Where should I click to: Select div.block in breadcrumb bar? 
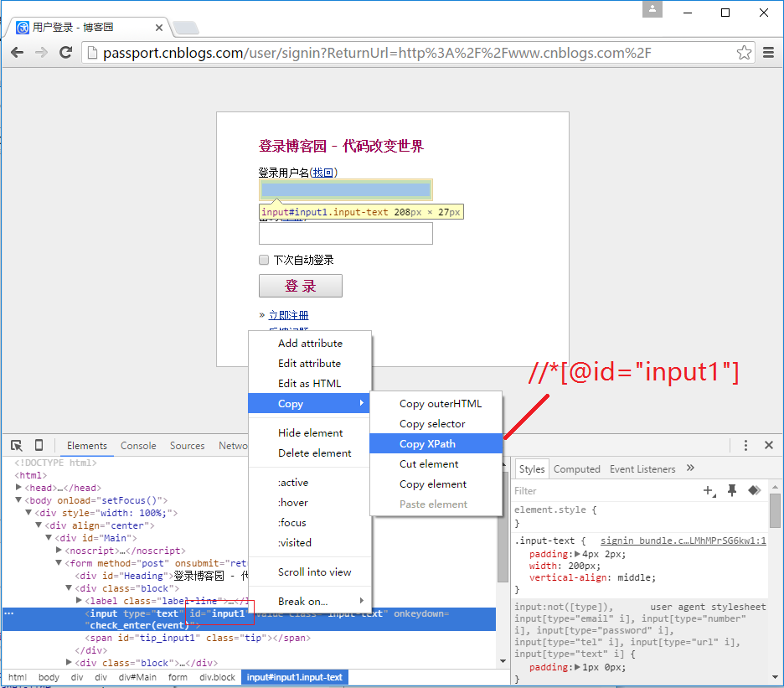(x=217, y=677)
